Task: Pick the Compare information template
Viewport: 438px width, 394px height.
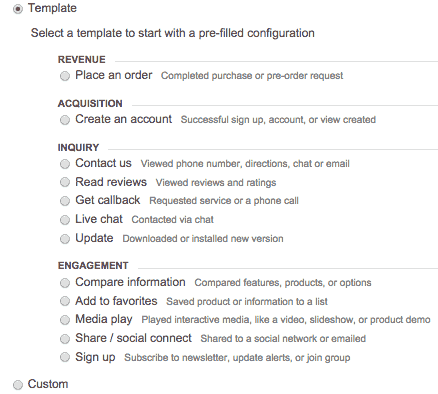Action: click(x=65, y=283)
